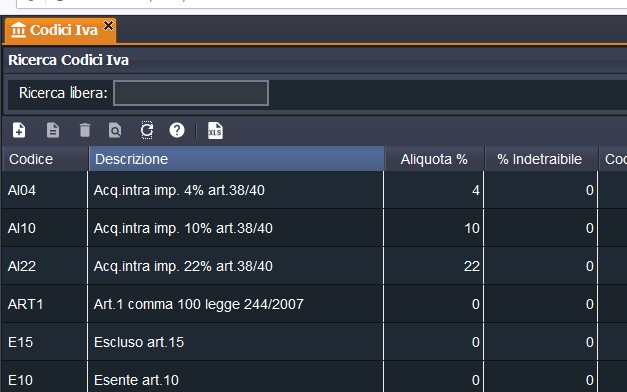Sort by the Descrizione column header
This screenshot has width=627, height=392.
click(x=236, y=159)
